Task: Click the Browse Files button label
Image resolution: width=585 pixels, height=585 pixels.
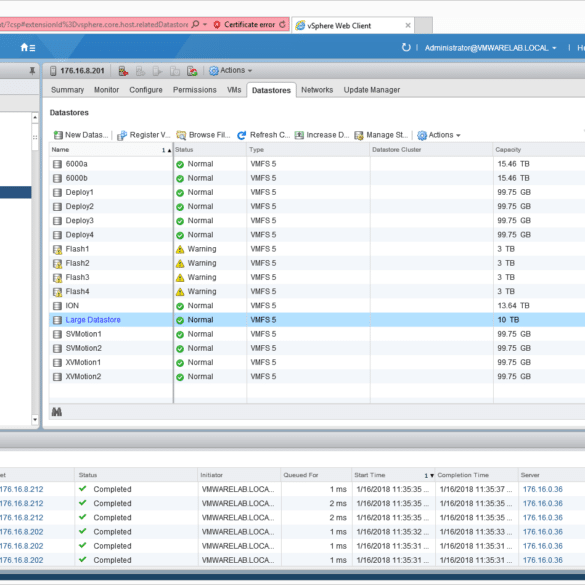Action: click(210, 135)
